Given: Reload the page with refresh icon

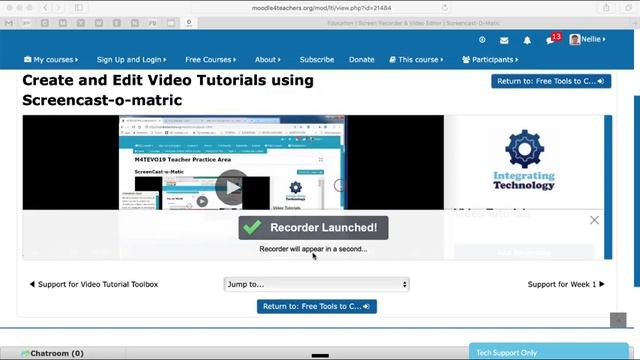Looking at the screenshot, I should click(x=444, y=8).
